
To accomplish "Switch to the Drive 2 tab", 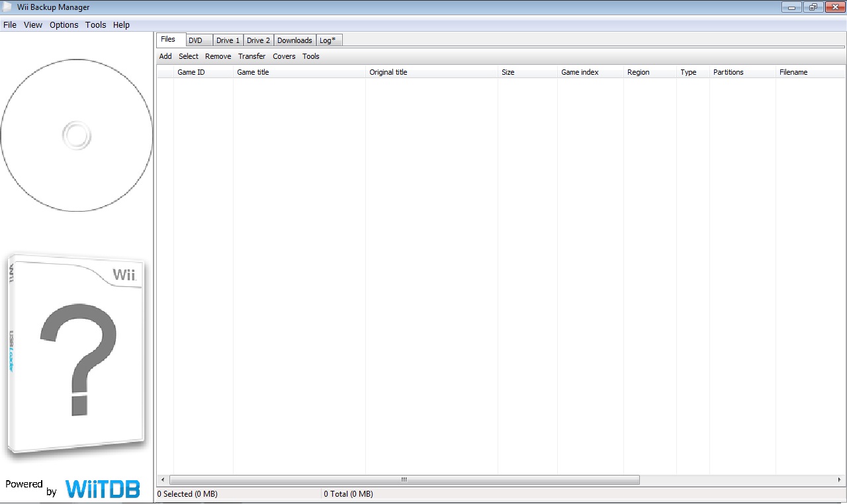I will [259, 40].
